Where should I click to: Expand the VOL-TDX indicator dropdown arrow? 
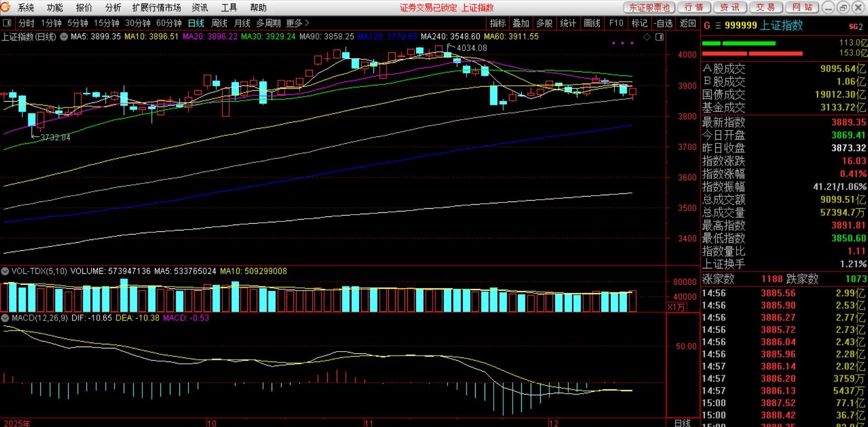coord(5,271)
